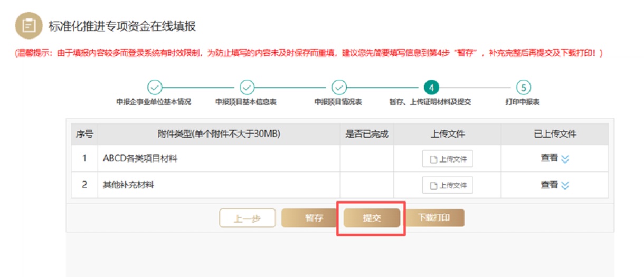Screen dimensions: 644x277
Task: Click the clipboard icon beside the page title
Action: [x=29, y=26]
